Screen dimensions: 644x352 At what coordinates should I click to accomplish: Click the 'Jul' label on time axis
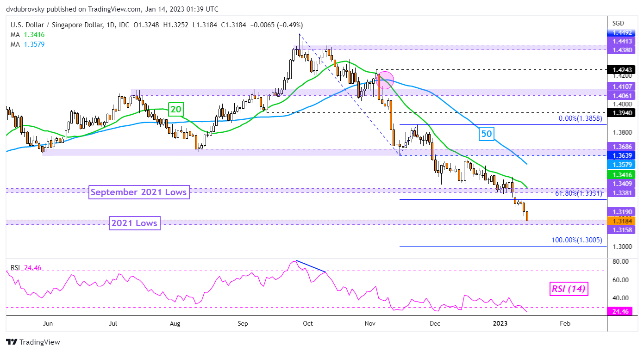pos(113,324)
